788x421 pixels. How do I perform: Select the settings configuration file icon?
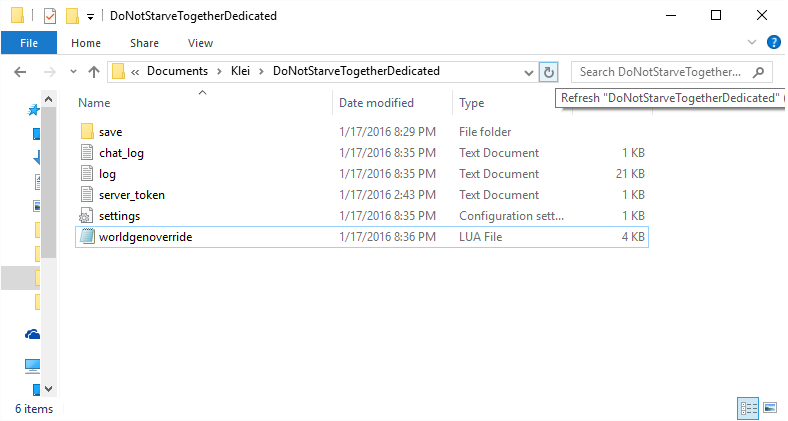click(x=87, y=216)
